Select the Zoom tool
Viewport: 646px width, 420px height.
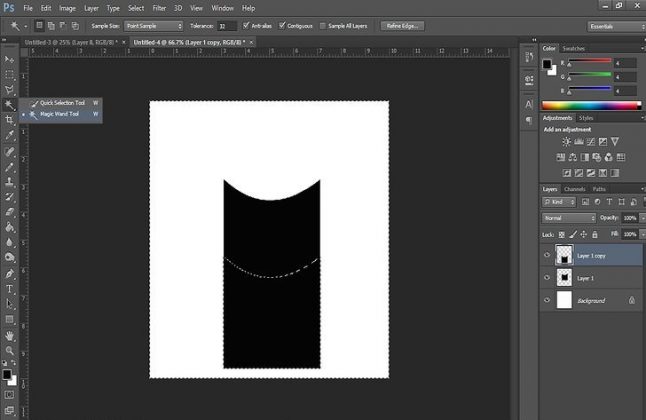[x=9, y=350]
